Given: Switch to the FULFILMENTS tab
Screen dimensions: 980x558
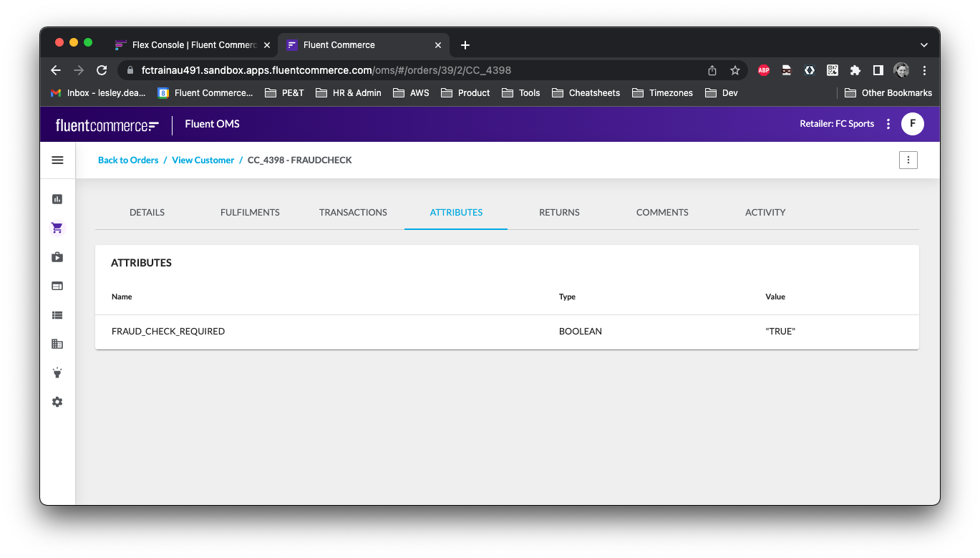Looking at the screenshot, I should pyautogui.click(x=250, y=213).
